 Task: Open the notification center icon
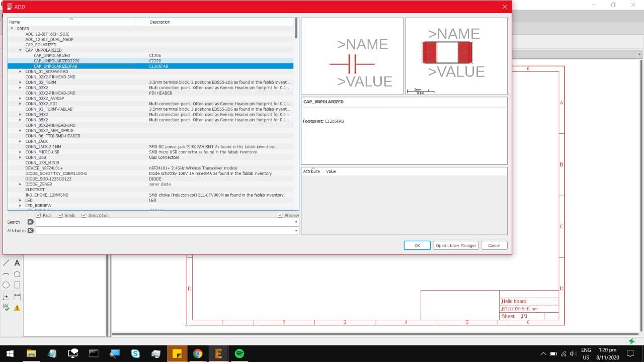coord(629,353)
